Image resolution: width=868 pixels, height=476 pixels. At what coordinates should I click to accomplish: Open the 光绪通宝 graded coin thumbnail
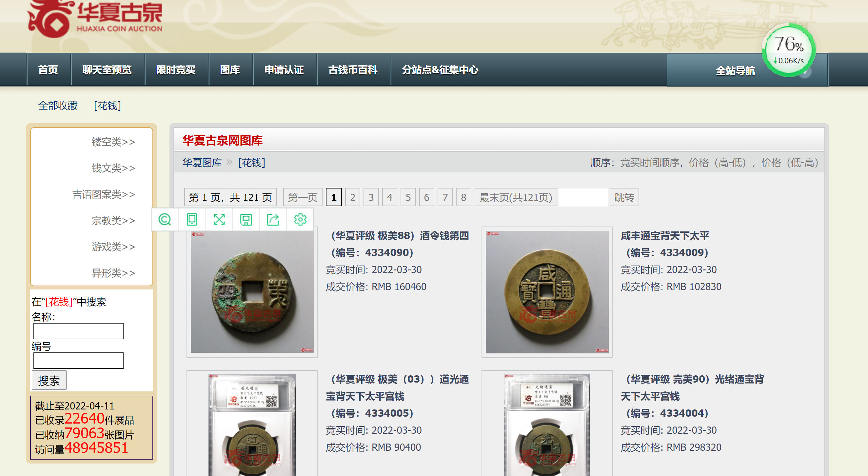[547, 425]
